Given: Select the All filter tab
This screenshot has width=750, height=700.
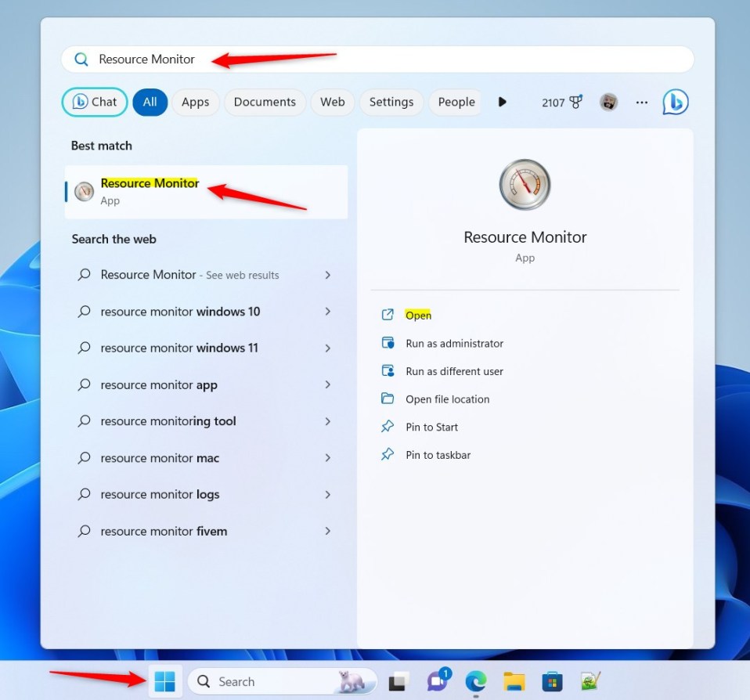Looking at the screenshot, I should pyautogui.click(x=150, y=102).
